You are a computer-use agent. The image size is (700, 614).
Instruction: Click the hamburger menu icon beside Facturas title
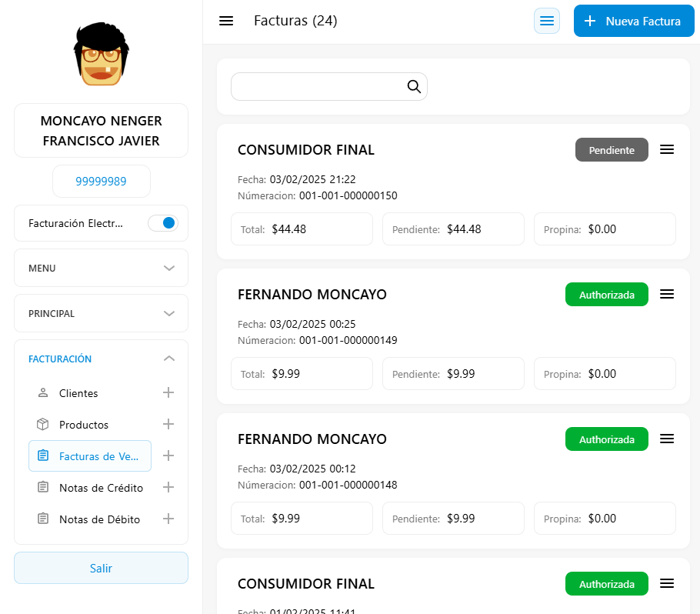pos(226,21)
